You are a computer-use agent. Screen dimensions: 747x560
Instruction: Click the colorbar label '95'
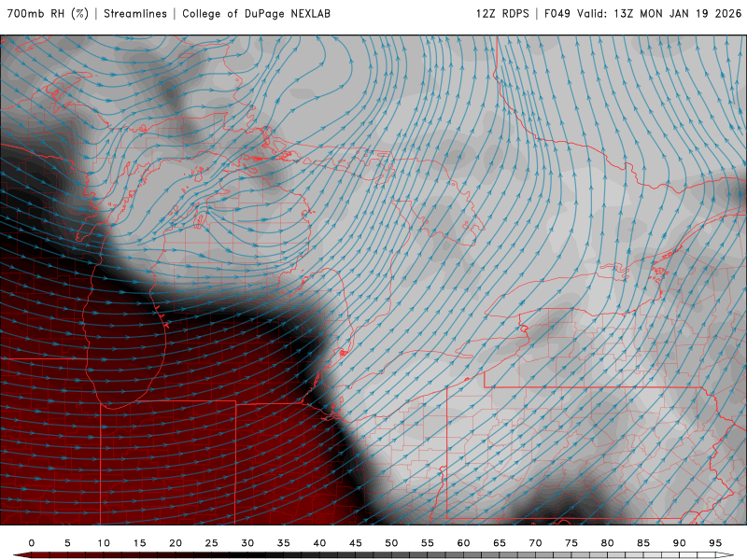pos(715,543)
